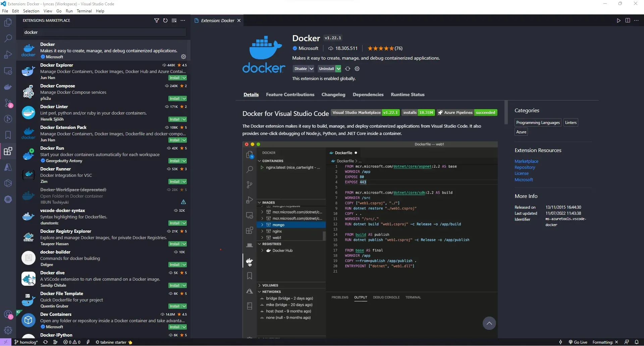
Task: Filter extensions with funnel icon
Action: (156, 20)
